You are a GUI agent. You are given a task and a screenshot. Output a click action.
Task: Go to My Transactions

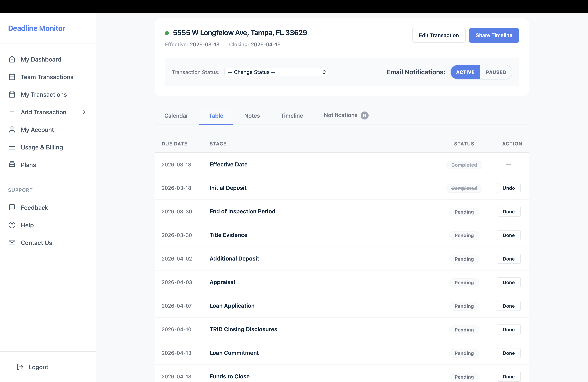pyautogui.click(x=44, y=95)
